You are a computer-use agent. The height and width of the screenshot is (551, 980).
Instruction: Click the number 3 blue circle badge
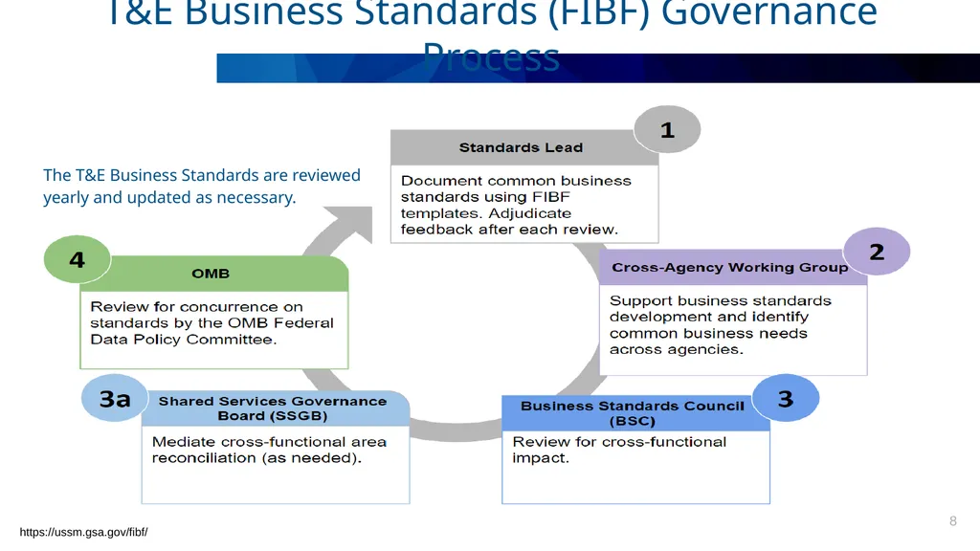[x=786, y=398]
